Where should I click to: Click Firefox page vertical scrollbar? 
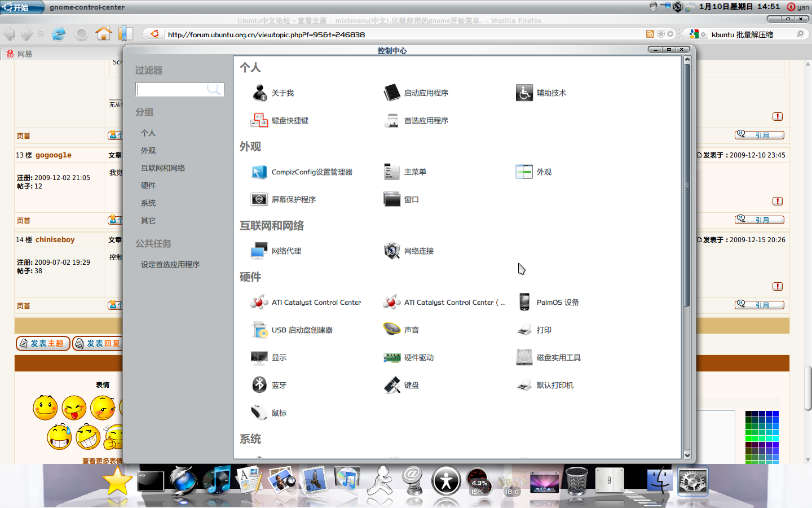point(807,388)
